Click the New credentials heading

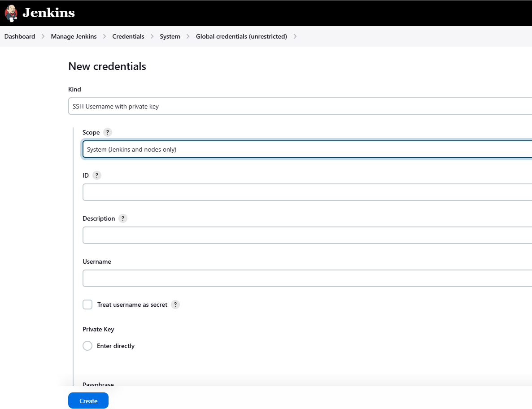[x=107, y=66]
